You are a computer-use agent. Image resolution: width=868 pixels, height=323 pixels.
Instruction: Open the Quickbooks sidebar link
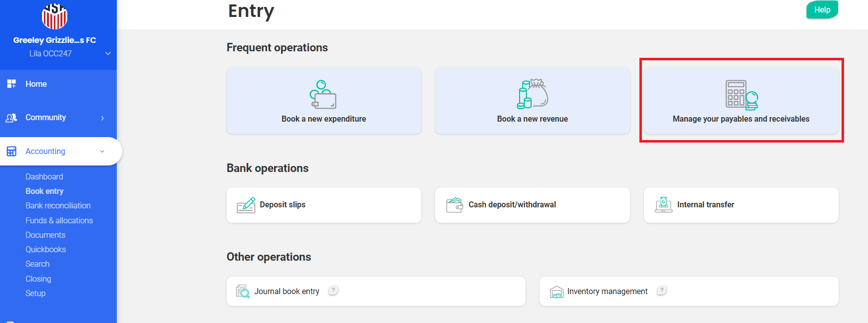45,249
